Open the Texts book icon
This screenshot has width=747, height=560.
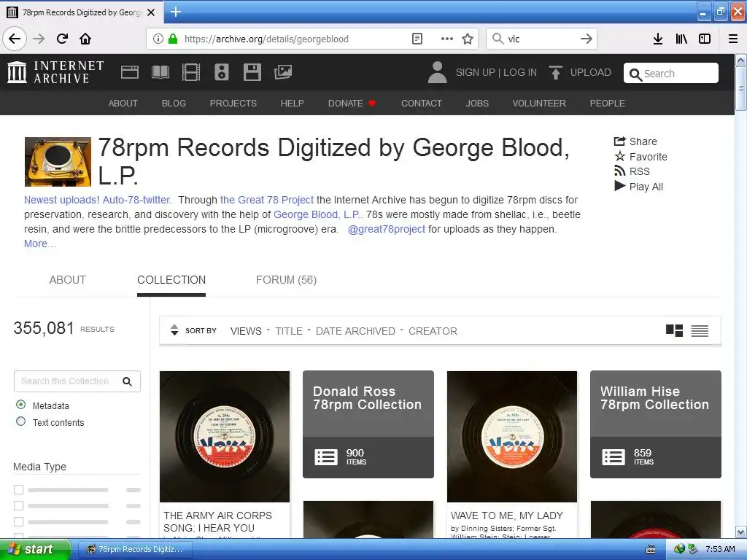click(x=160, y=72)
